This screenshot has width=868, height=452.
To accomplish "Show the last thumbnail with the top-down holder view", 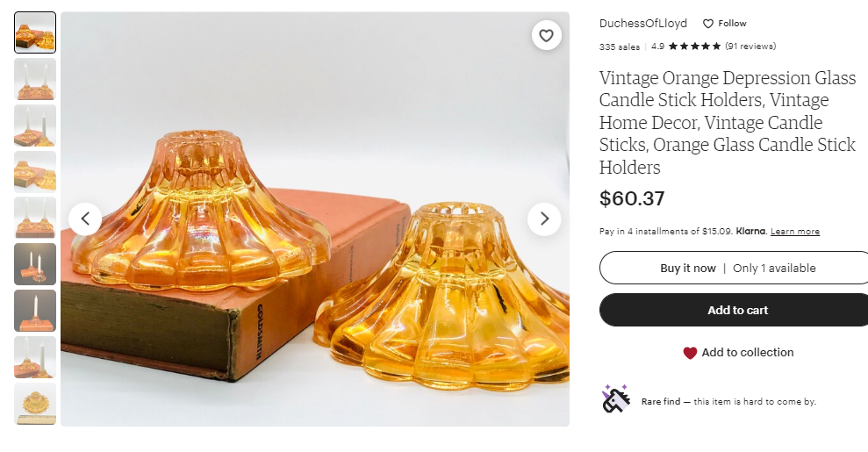I will [x=35, y=404].
